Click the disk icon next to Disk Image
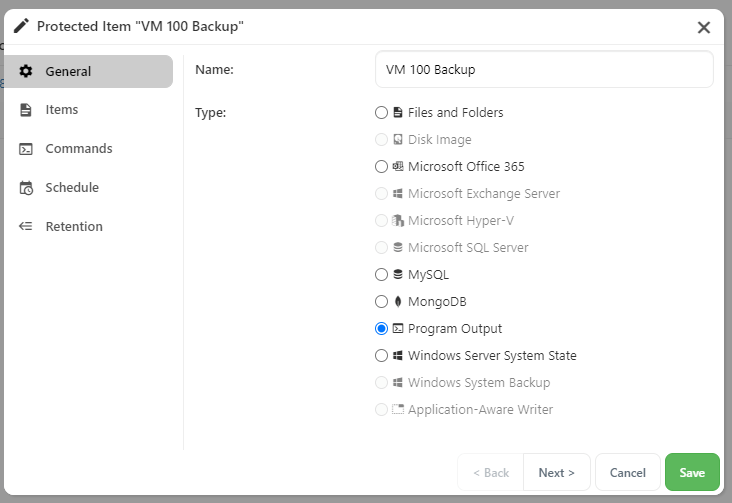The width and height of the screenshot is (732, 503). click(398, 139)
